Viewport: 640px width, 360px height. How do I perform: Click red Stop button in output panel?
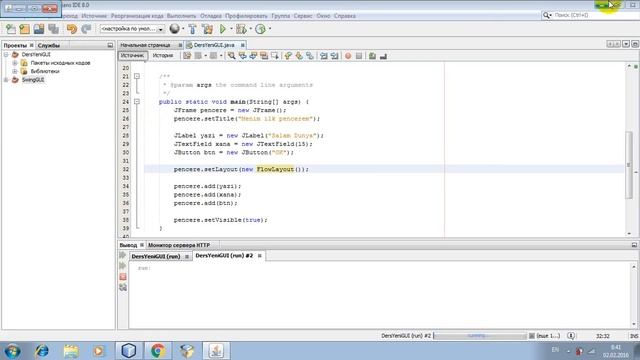(123, 277)
